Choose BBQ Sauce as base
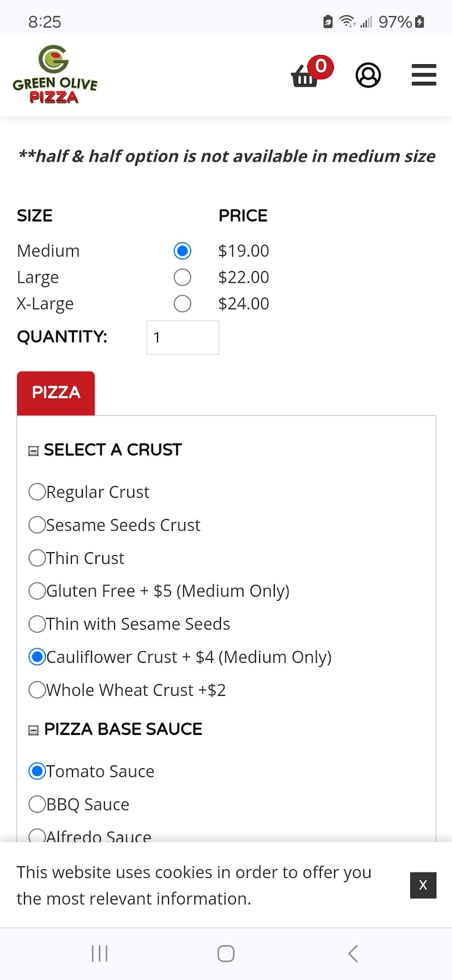The height and width of the screenshot is (980, 452). 37,804
